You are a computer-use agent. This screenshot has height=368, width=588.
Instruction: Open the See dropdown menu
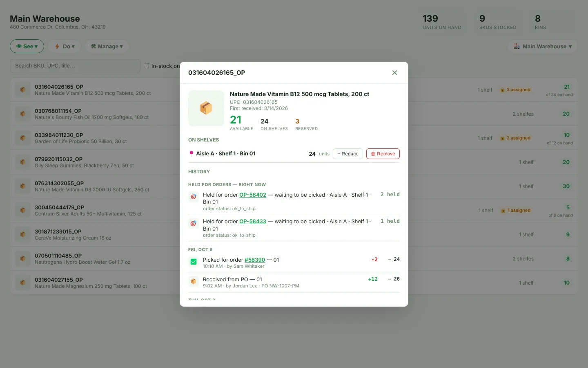pyautogui.click(x=27, y=46)
